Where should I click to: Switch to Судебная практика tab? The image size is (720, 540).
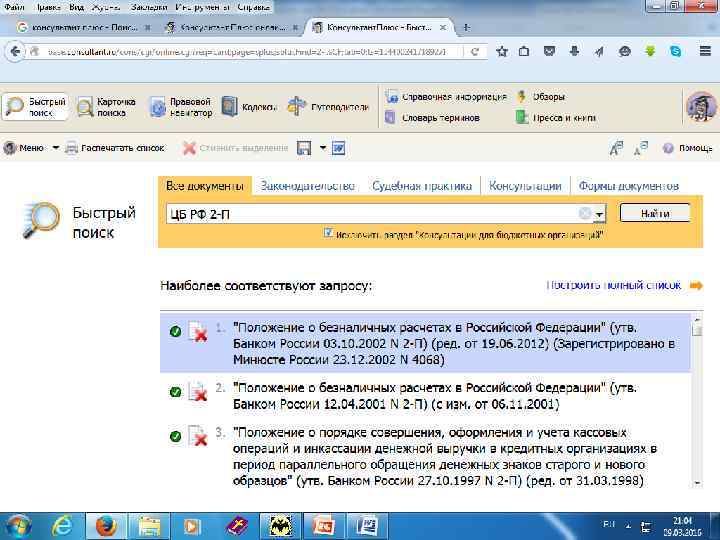click(x=422, y=186)
